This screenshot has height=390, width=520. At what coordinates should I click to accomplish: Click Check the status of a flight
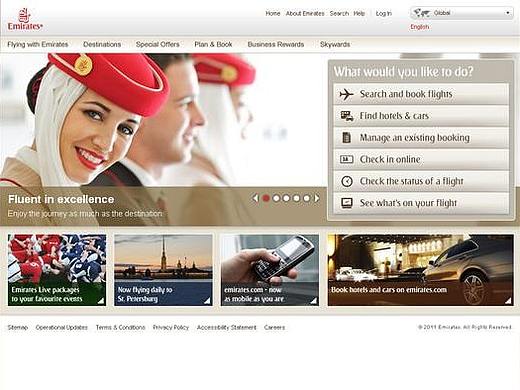point(421,181)
